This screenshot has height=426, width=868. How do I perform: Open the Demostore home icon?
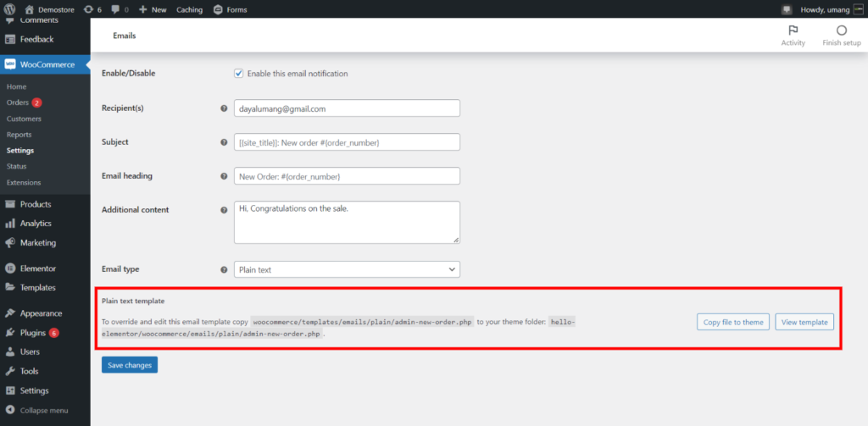(x=30, y=9)
